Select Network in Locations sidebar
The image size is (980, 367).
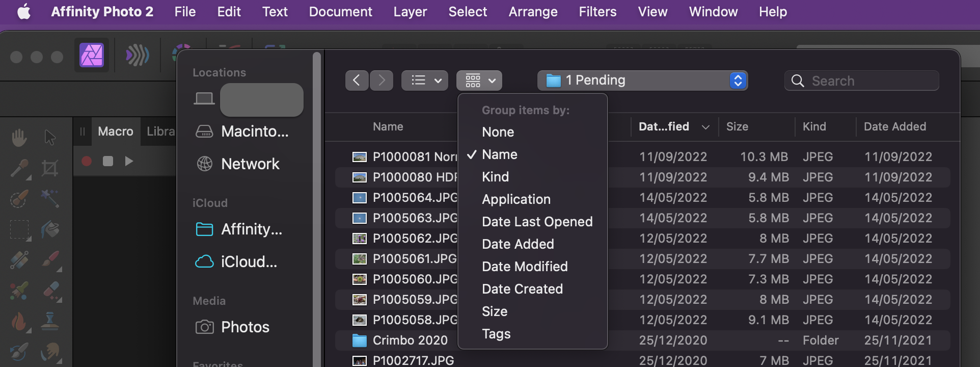(x=238, y=164)
